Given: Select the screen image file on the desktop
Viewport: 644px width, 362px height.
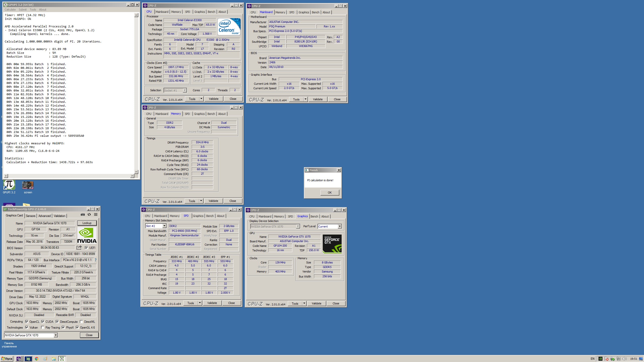Looking at the screenshot, I should pyautogui.click(x=28, y=187).
